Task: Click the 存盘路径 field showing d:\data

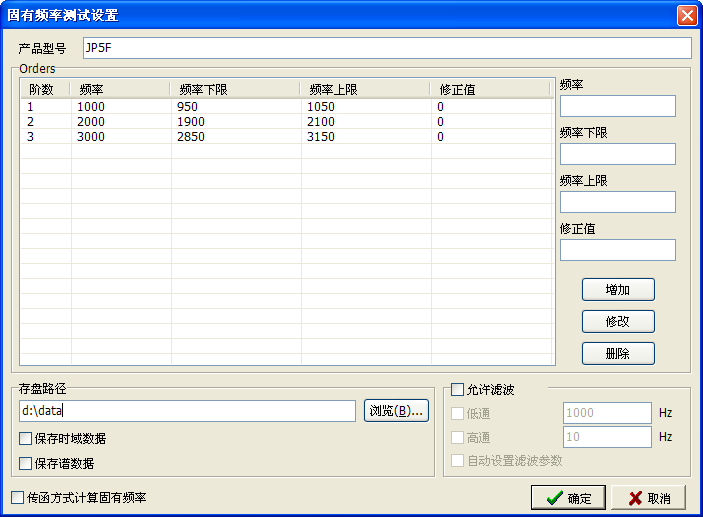Action: 188,411
